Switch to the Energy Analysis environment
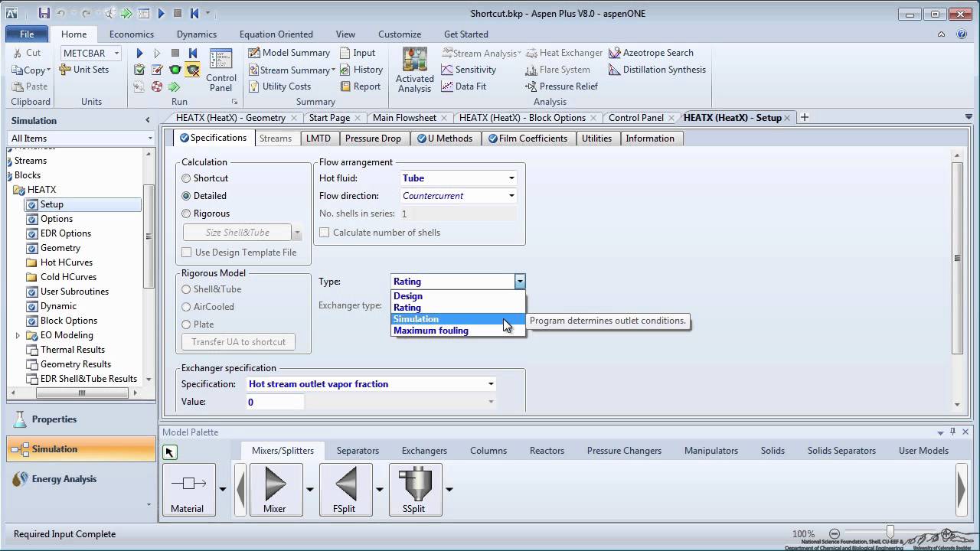 (80, 479)
